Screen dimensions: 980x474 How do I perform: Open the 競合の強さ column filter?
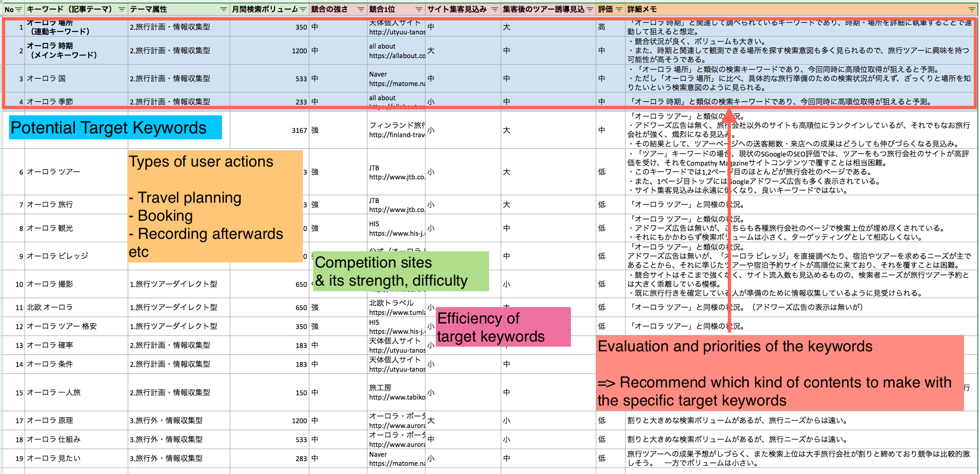[361, 9]
